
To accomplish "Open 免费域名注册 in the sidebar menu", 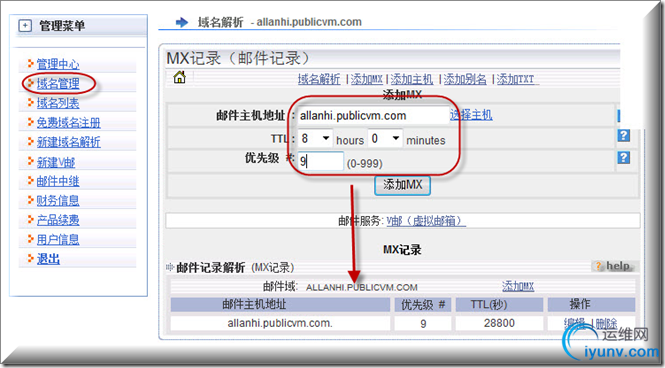I will tap(68, 123).
